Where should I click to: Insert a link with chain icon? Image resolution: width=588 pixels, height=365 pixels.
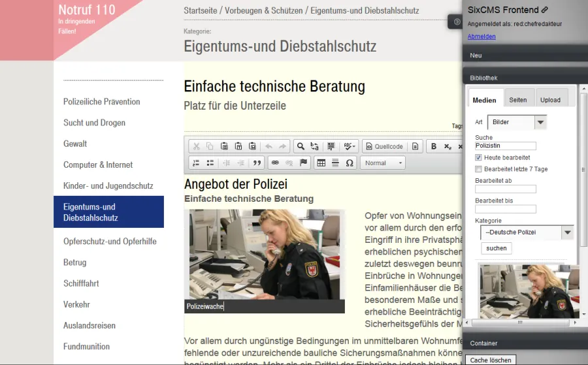point(275,163)
